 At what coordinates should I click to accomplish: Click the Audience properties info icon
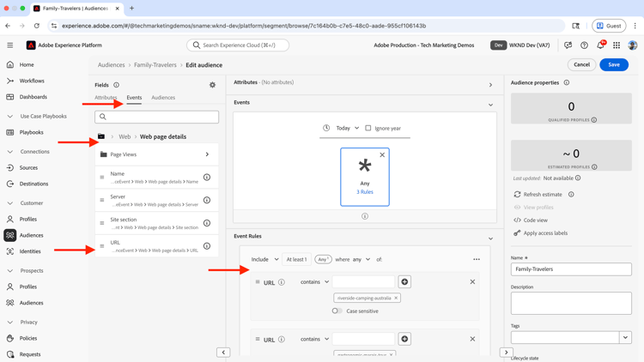567,82
